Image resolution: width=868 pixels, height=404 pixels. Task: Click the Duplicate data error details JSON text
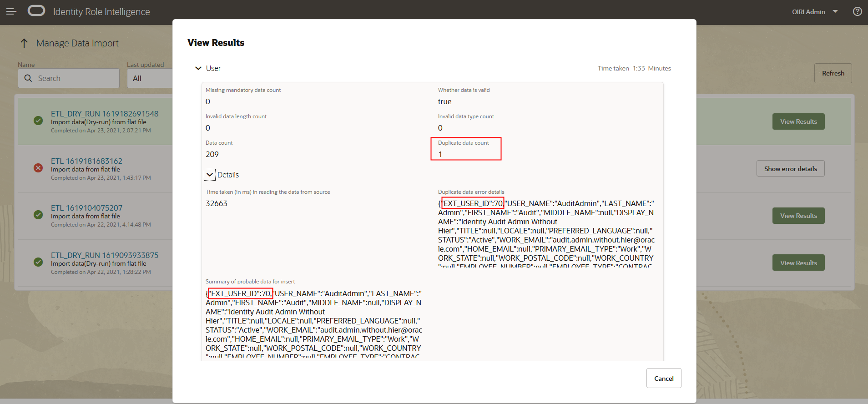coord(546,233)
